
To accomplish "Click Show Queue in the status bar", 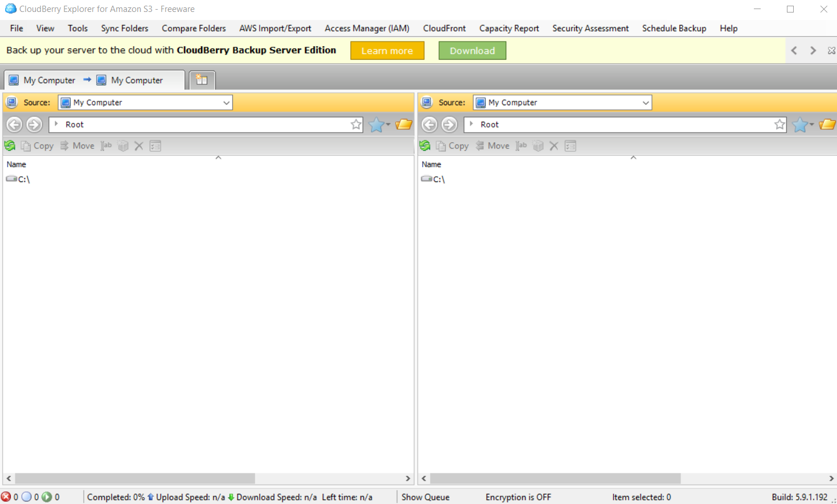I will tap(425, 497).
